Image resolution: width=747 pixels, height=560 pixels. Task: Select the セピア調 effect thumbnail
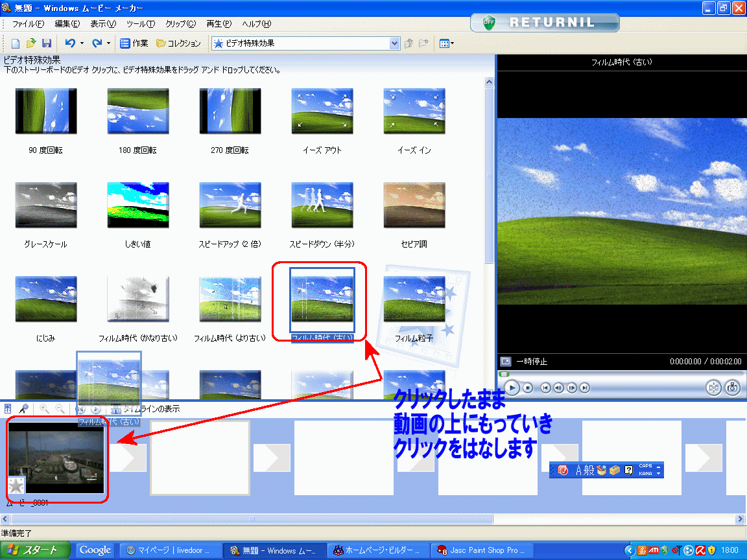click(414, 205)
